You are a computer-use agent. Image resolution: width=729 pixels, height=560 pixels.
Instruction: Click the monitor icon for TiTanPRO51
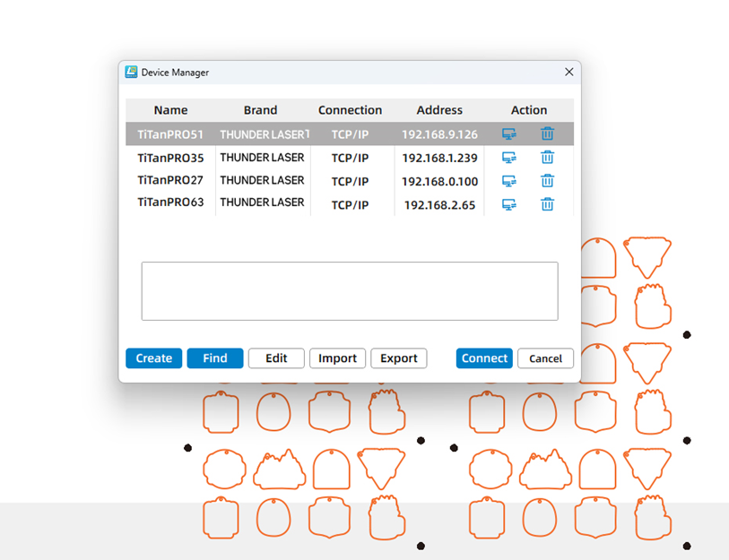pyautogui.click(x=508, y=134)
